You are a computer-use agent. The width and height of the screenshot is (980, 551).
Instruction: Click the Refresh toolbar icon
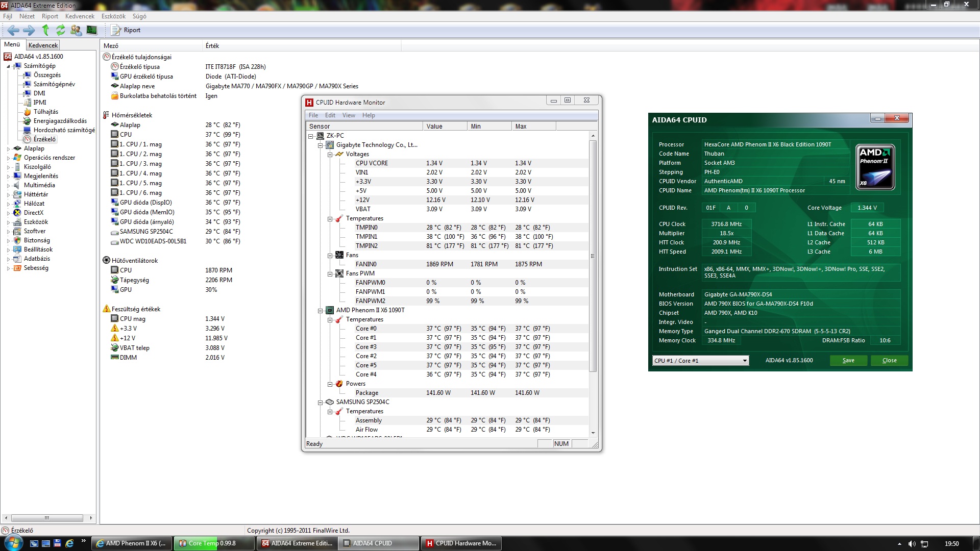(x=61, y=30)
